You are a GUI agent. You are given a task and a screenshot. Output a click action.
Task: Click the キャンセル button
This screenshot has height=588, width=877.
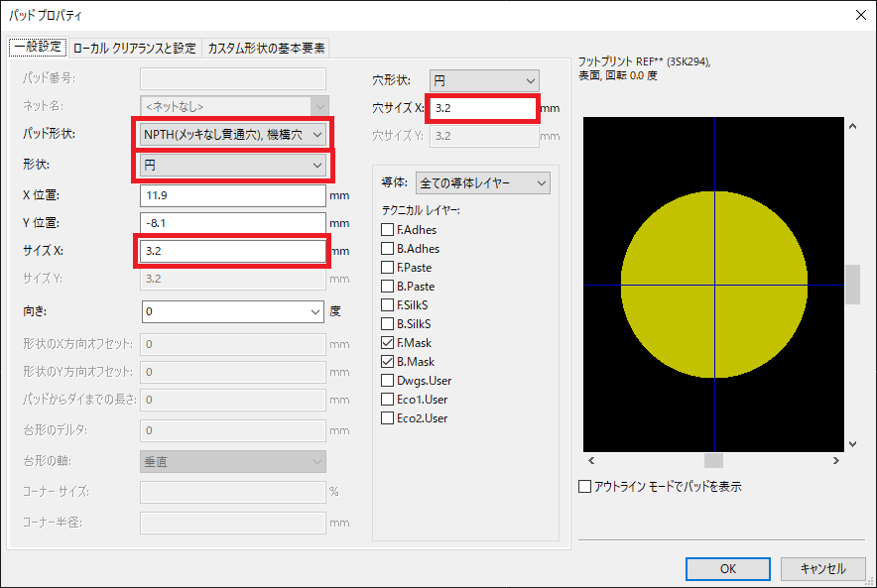point(822,569)
